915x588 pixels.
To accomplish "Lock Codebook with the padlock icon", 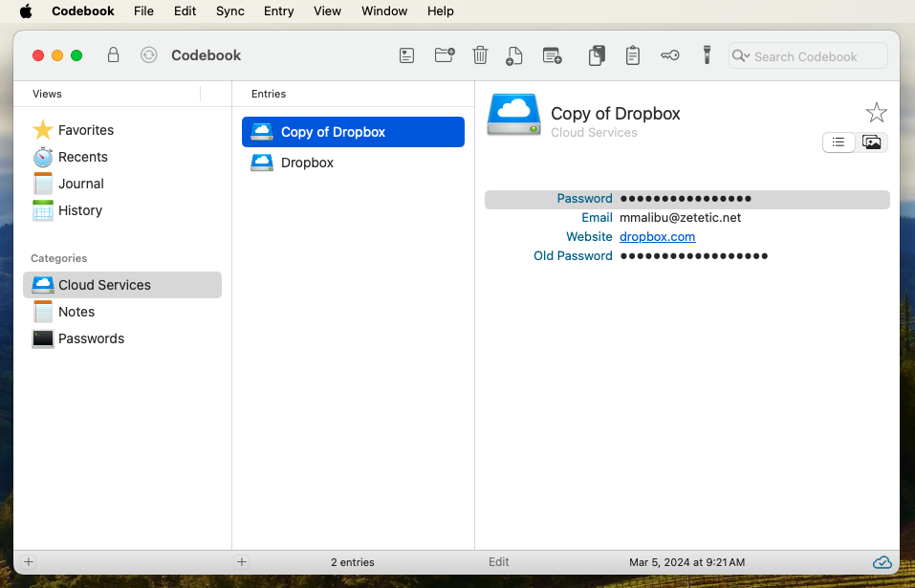I will pos(113,55).
